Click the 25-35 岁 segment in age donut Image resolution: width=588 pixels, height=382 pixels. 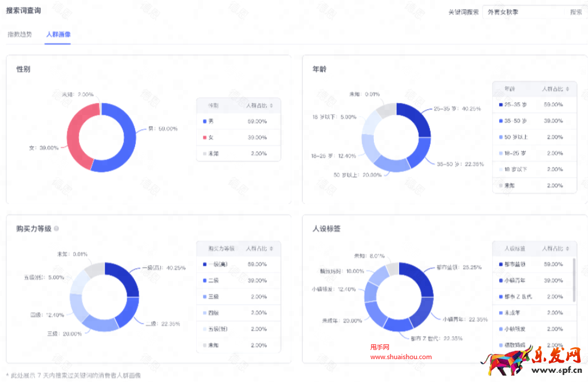[418, 117]
